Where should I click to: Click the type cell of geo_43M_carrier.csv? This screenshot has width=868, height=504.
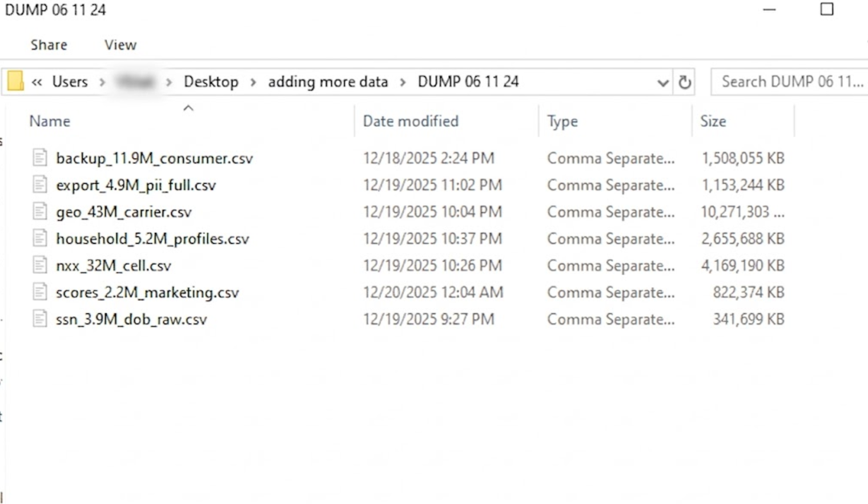click(x=610, y=212)
